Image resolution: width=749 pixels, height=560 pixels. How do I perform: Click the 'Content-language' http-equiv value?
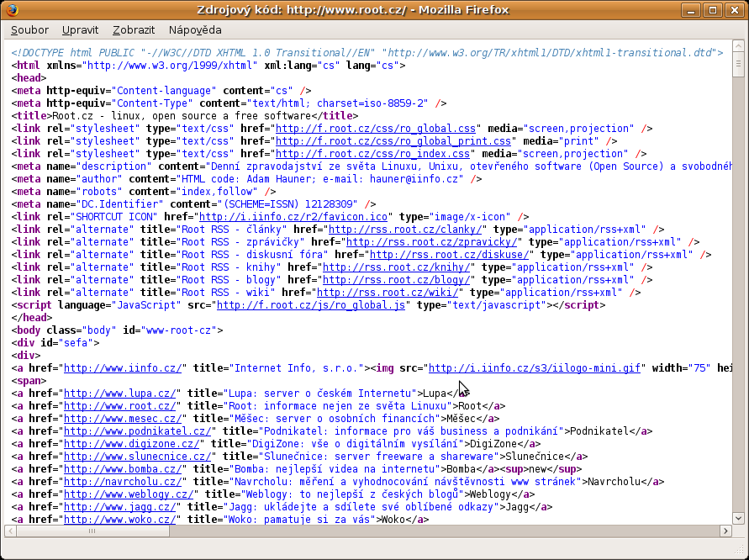164,90
